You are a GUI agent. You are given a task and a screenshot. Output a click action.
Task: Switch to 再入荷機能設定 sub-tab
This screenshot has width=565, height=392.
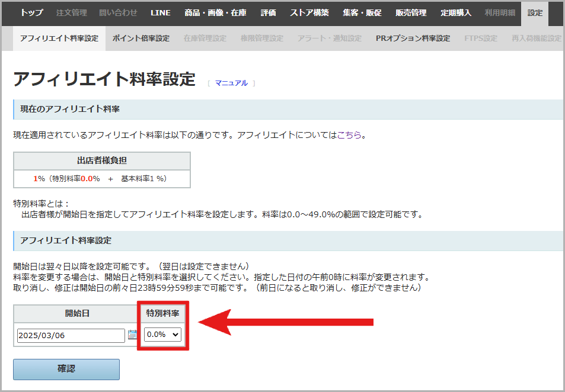537,38
